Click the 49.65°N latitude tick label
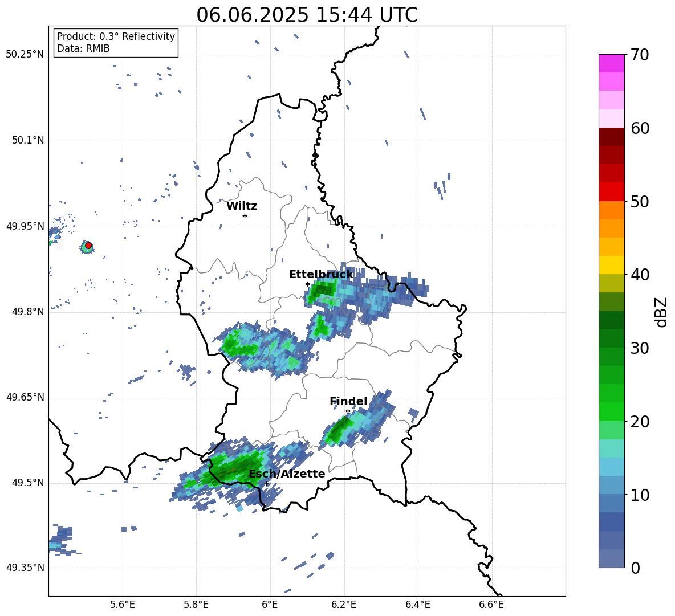This screenshot has width=675, height=616. point(25,397)
